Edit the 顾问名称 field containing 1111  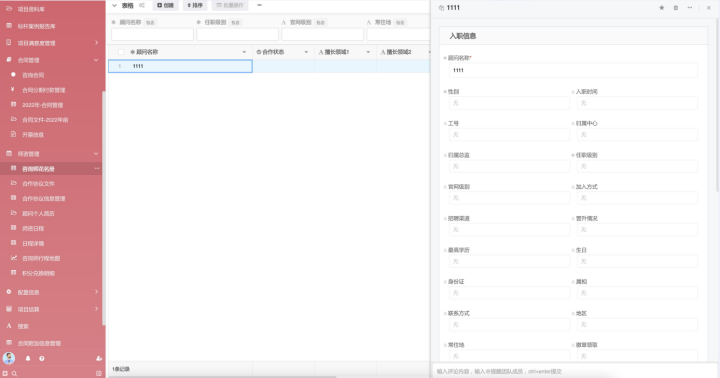(573, 70)
